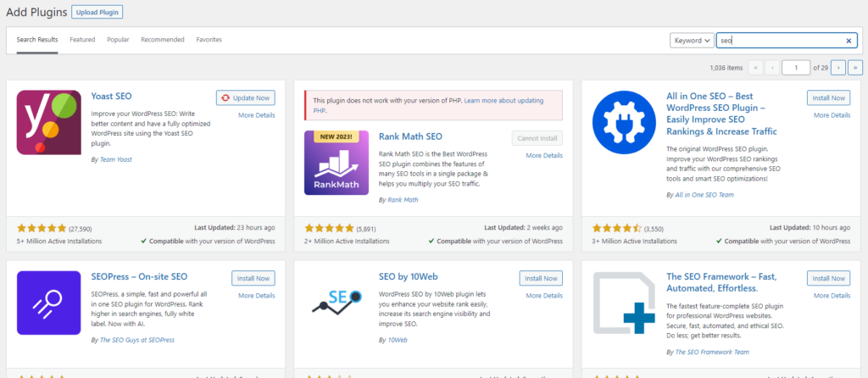868x378 pixels.
Task: Click the disabled first page arrow
Action: pyautogui.click(x=755, y=68)
